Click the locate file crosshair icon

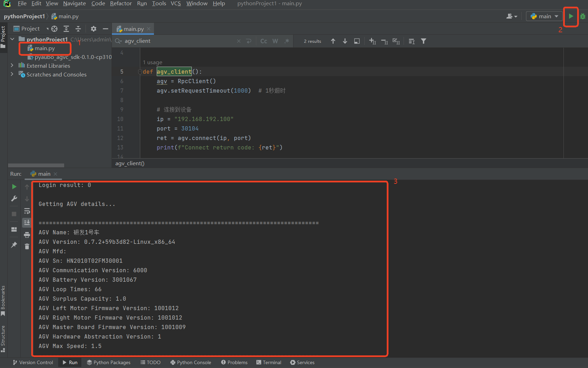click(54, 29)
